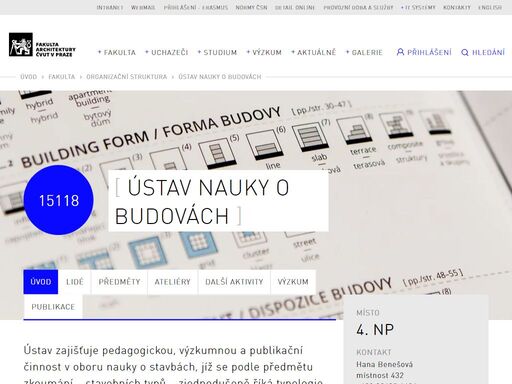Open the Ateliéry tab
This screenshot has width=512, height=384.
pyautogui.click(x=173, y=282)
